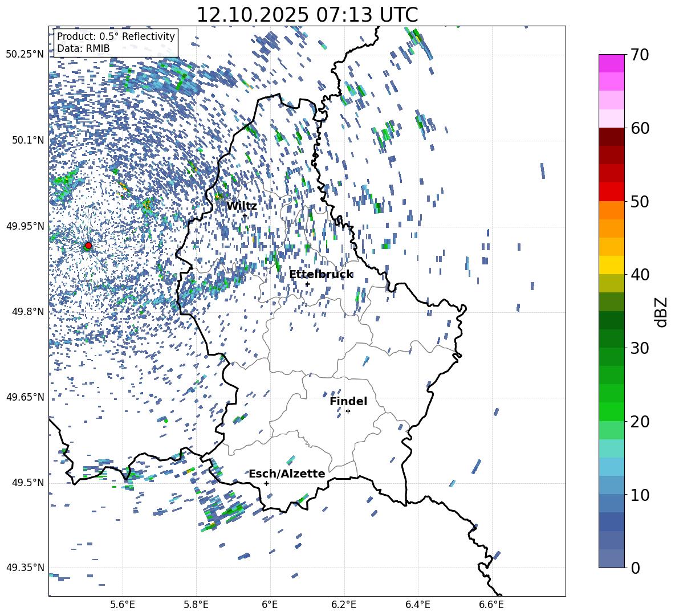Pick the olive colorbar segment below 40
This screenshot has width=675, height=616.
612,283
